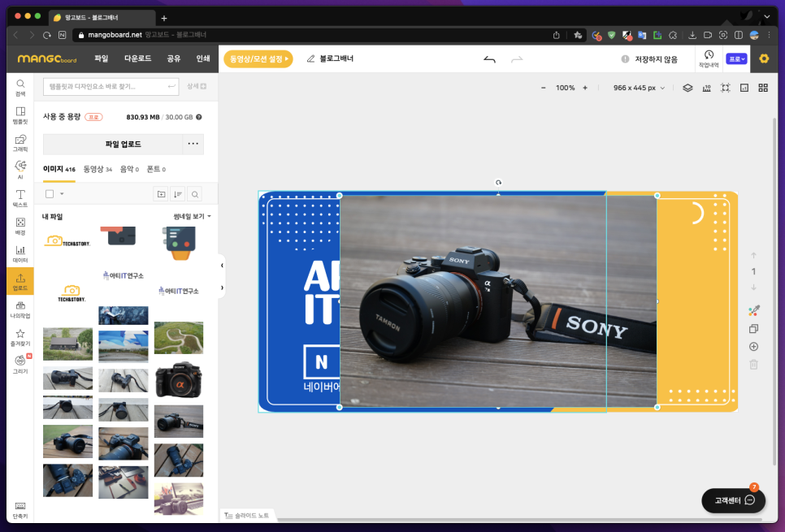Screen dimensions: 785x532
Task: Zoom in with the plus button
Action: pyautogui.click(x=585, y=88)
